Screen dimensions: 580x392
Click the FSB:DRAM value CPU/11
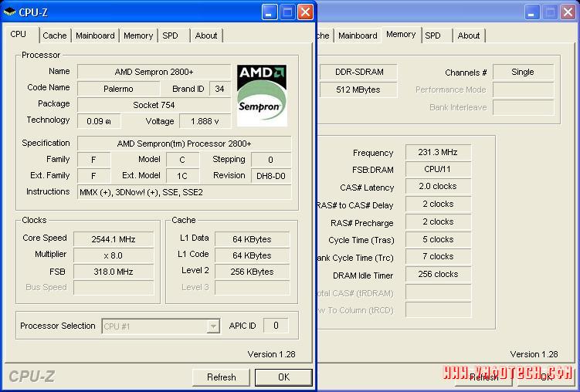(x=439, y=169)
